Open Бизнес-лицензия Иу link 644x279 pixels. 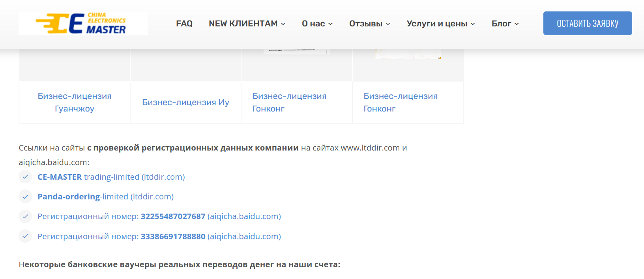[185, 102]
